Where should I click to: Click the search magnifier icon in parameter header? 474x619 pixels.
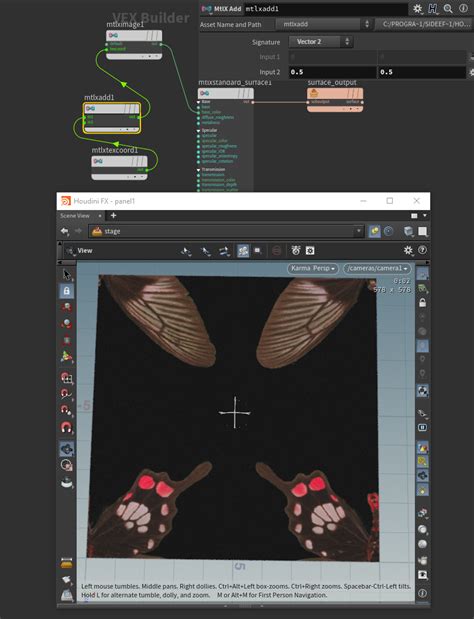448,8
